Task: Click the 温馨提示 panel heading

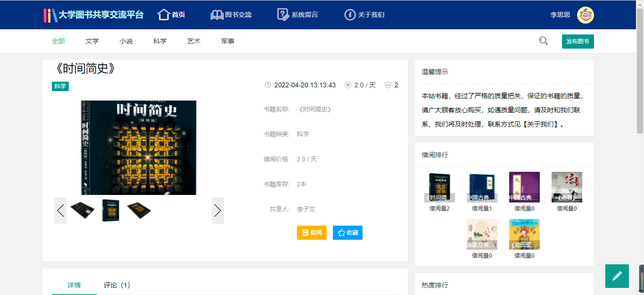Action: click(435, 72)
